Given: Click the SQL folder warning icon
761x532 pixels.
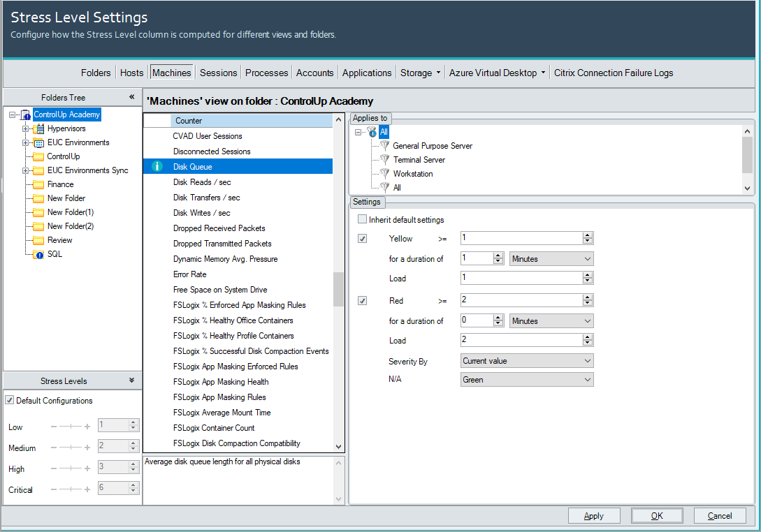Looking at the screenshot, I should coord(39,254).
